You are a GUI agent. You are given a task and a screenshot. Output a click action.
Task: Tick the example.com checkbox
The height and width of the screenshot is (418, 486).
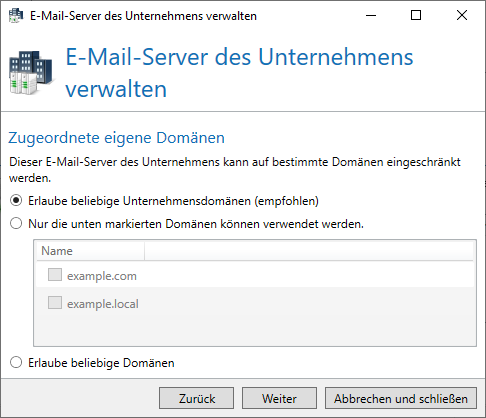[x=55, y=275]
